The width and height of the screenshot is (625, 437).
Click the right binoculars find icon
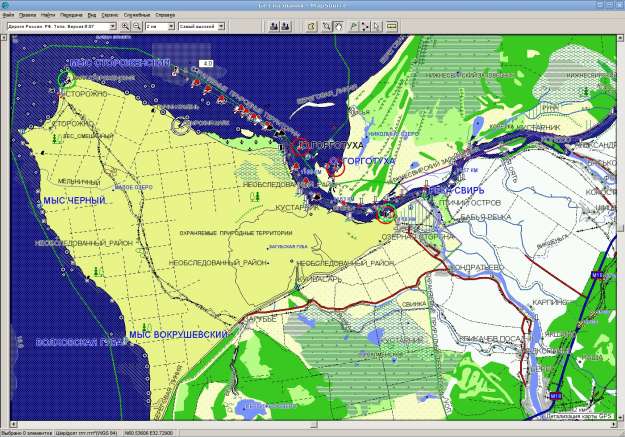coord(286,26)
